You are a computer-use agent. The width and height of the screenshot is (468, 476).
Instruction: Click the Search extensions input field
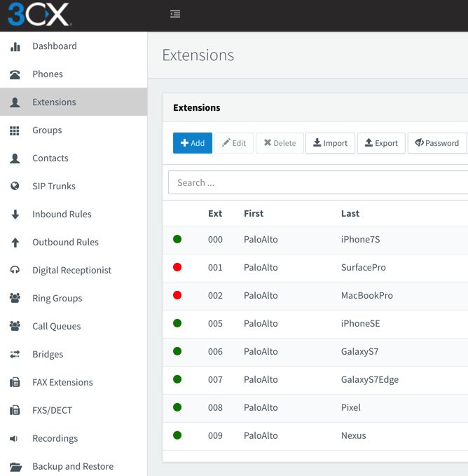pos(318,182)
